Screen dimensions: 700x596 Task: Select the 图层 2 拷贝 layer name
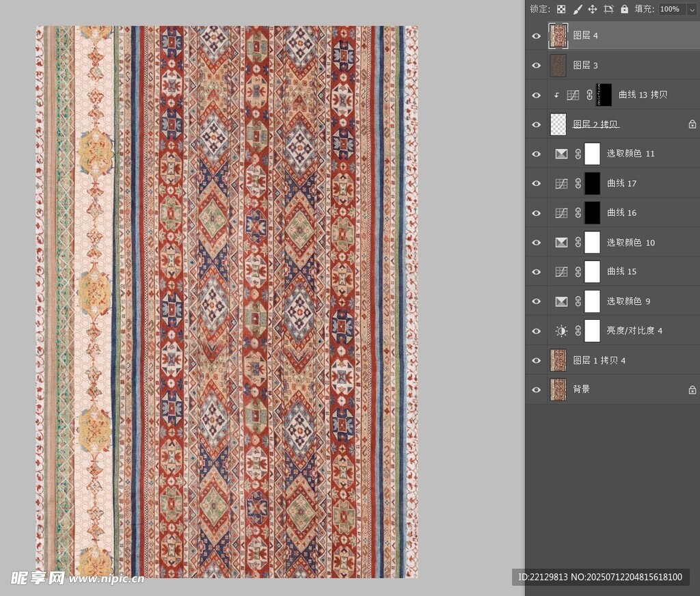point(595,124)
